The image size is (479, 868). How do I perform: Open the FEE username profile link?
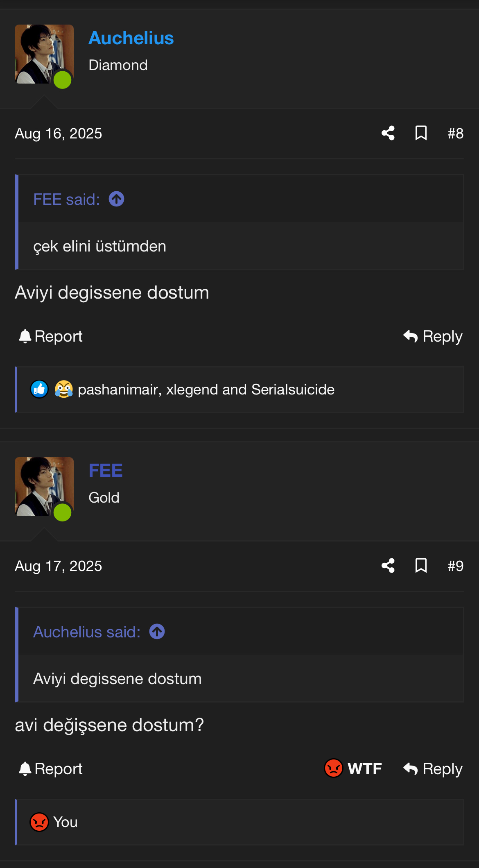(x=106, y=470)
